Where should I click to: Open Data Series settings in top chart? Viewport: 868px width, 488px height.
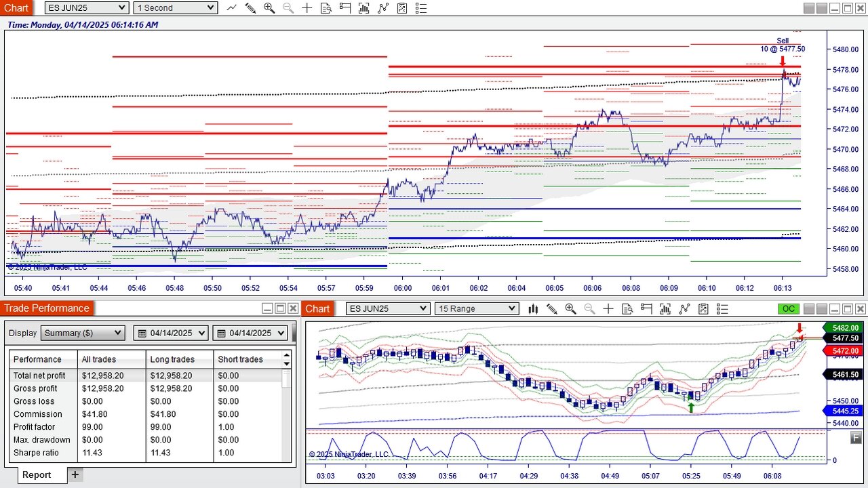tap(364, 8)
